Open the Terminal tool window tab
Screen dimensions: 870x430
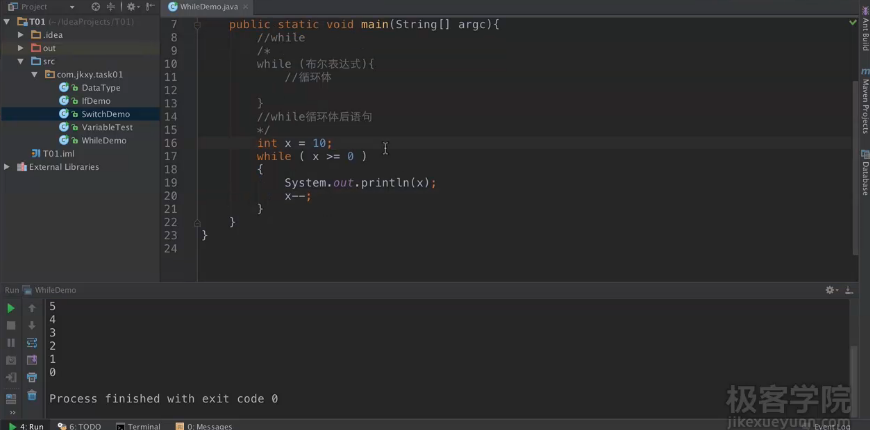pos(138,426)
